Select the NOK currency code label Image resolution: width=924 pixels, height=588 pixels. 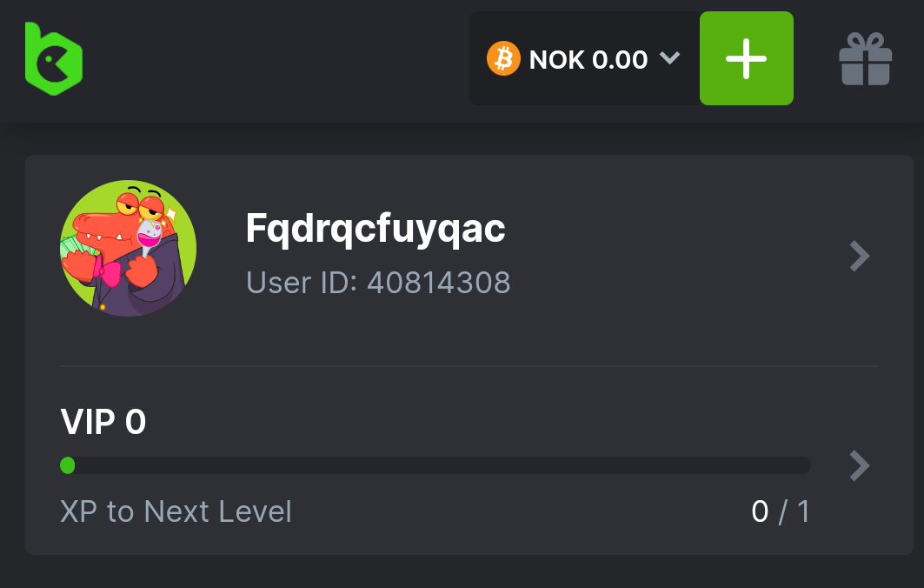556,59
